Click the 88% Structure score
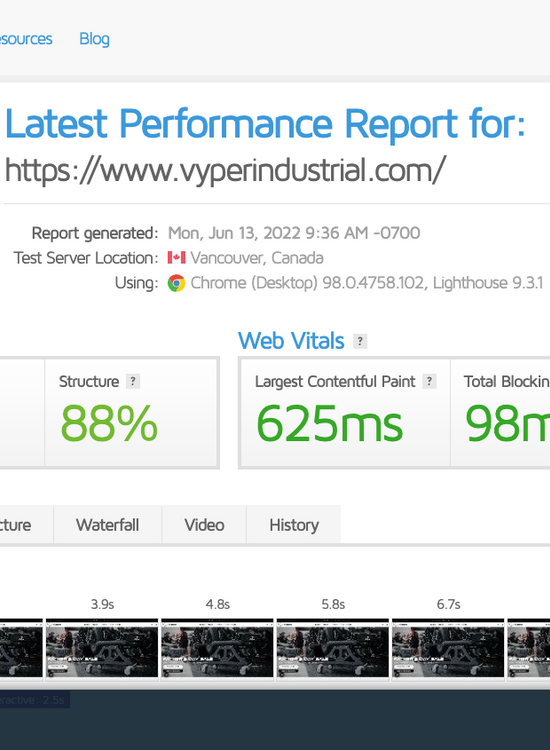The image size is (550, 750). click(109, 423)
